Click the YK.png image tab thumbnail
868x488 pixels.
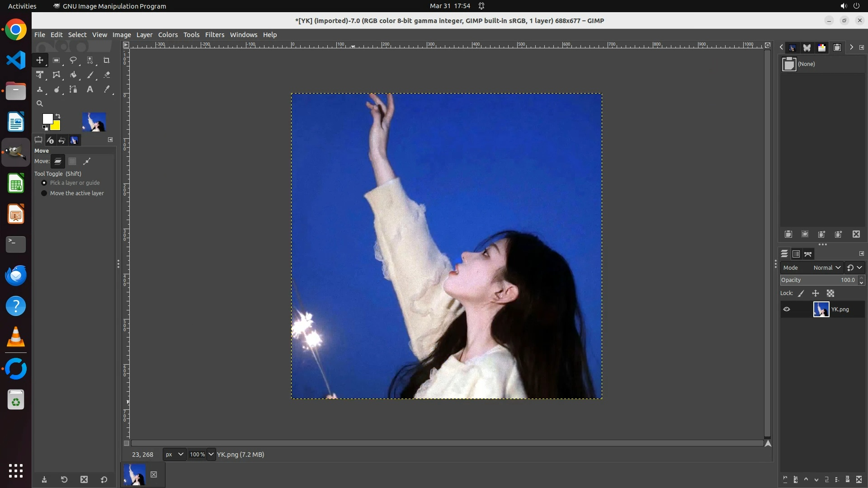[134, 474]
